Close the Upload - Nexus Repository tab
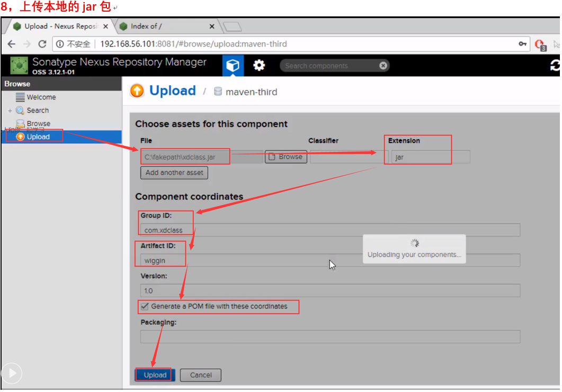 pyautogui.click(x=105, y=26)
